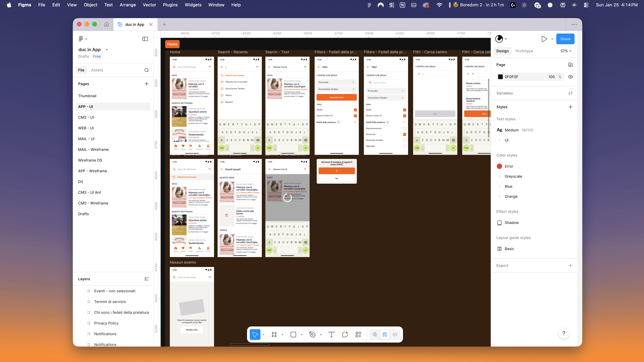This screenshot has width=644, height=362.
Task: Present prototype with the play icon
Action: click(x=544, y=39)
